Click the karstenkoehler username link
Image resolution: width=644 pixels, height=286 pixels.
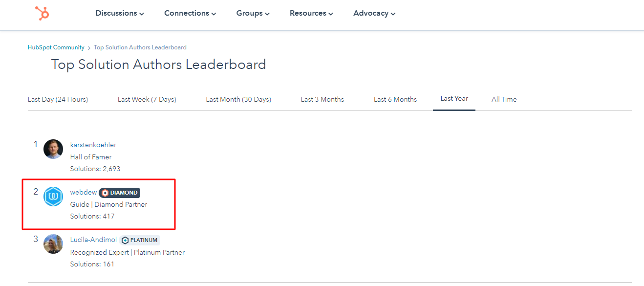93,145
